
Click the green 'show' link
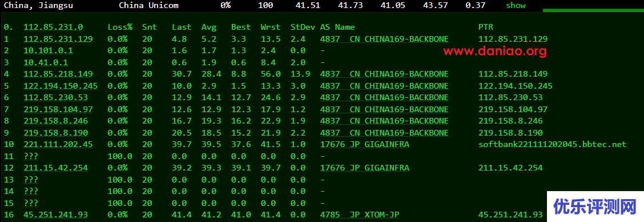pos(516,5)
